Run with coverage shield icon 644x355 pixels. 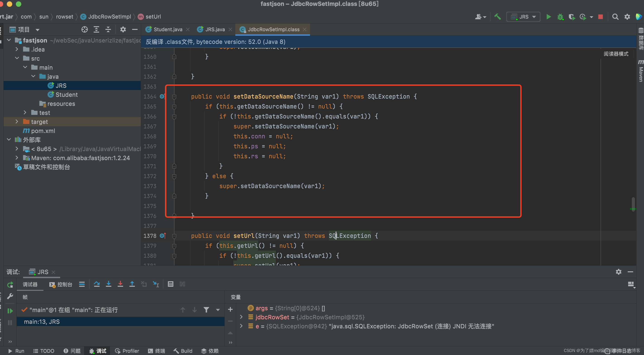coord(572,17)
